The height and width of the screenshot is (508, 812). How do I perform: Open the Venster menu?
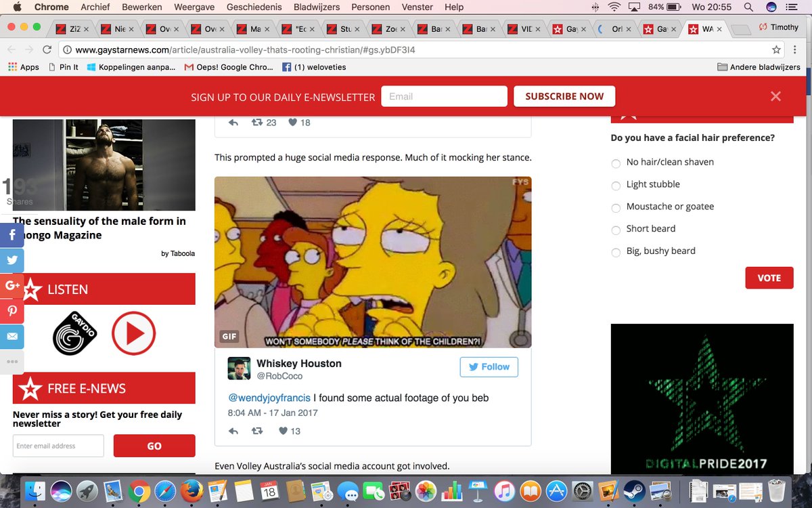tap(418, 7)
